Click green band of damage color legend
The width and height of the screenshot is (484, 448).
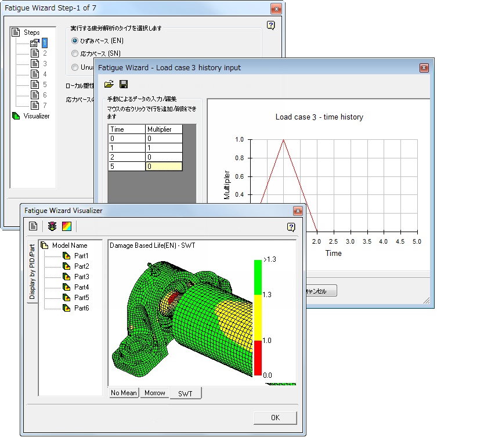point(258,277)
